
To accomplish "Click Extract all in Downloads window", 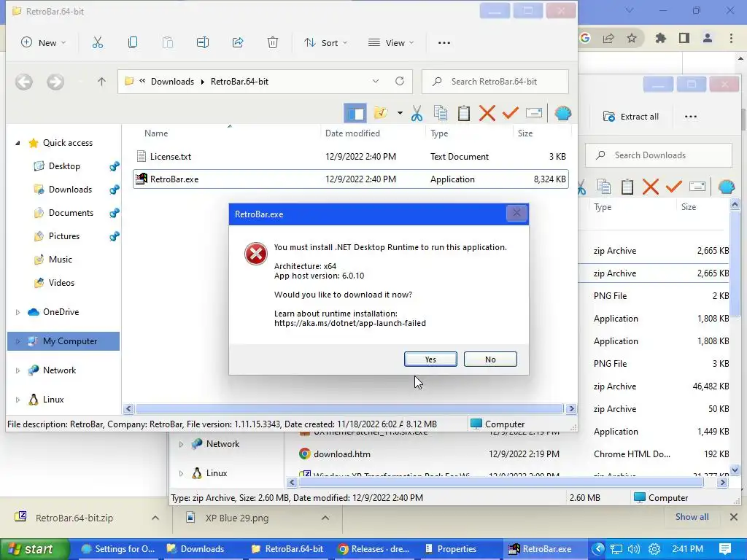I will point(631,117).
